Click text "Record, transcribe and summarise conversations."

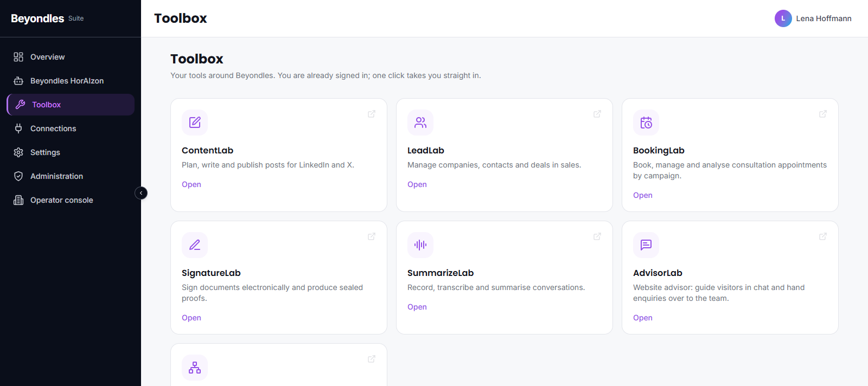point(496,287)
